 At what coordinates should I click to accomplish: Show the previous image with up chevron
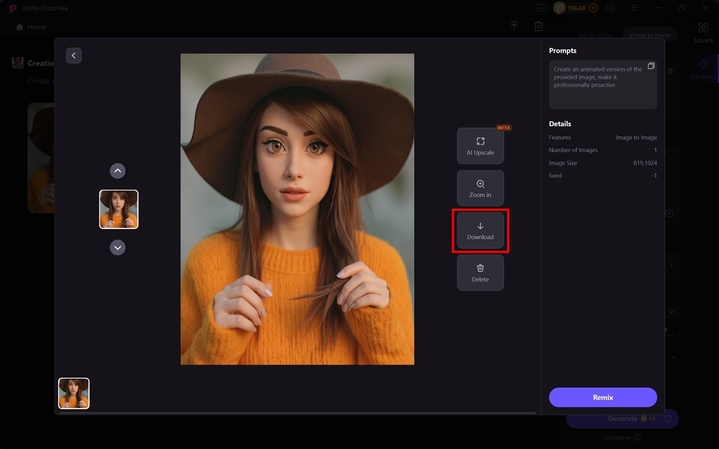pyautogui.click(x=117, y=171)
